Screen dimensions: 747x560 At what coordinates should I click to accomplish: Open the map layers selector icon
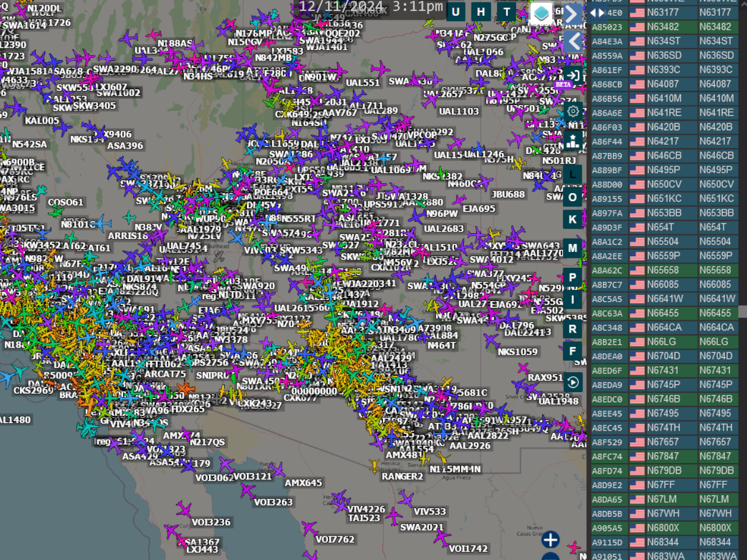click(541, 13)
